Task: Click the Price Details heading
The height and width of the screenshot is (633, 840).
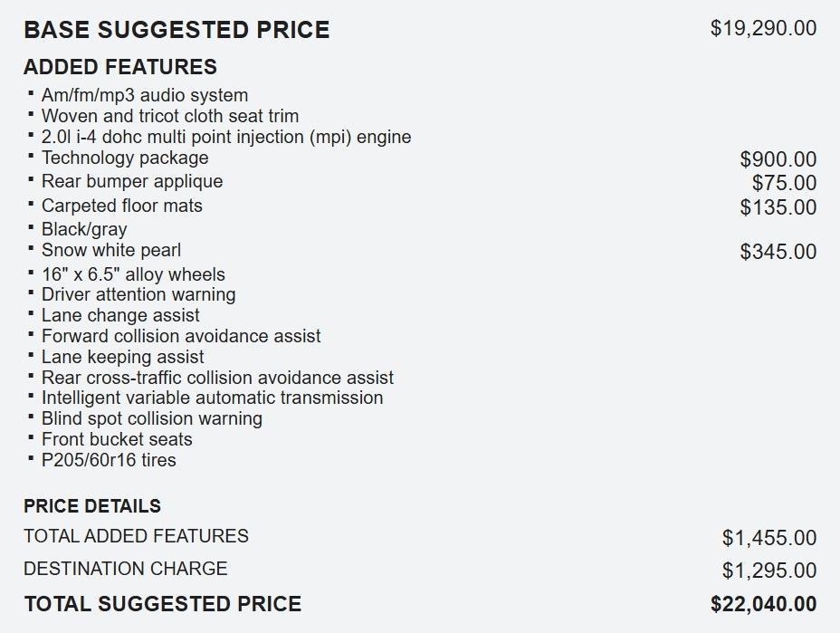Action: 92,506
